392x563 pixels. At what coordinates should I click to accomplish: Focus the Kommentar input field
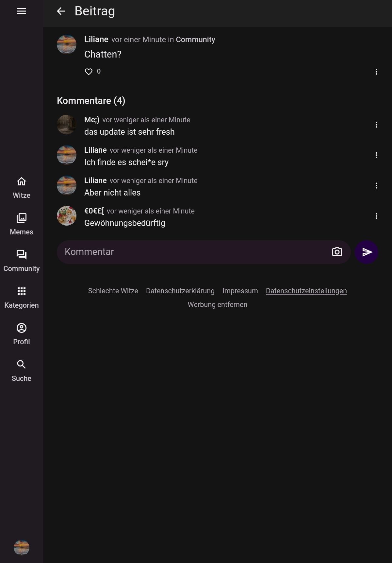(193, 252)
